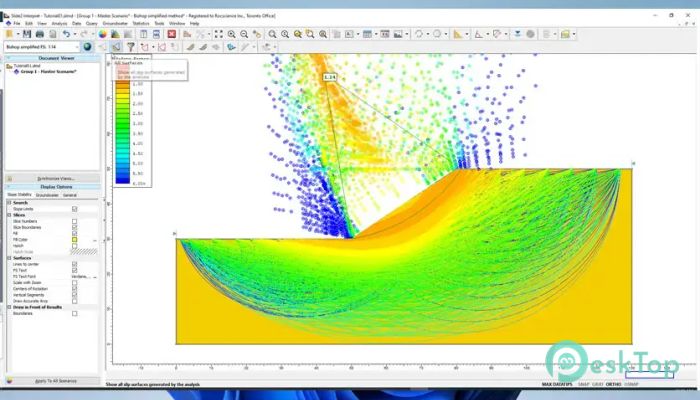
Task: Toggle the Slope Limits checkbox
Action: tap(75, 209)
